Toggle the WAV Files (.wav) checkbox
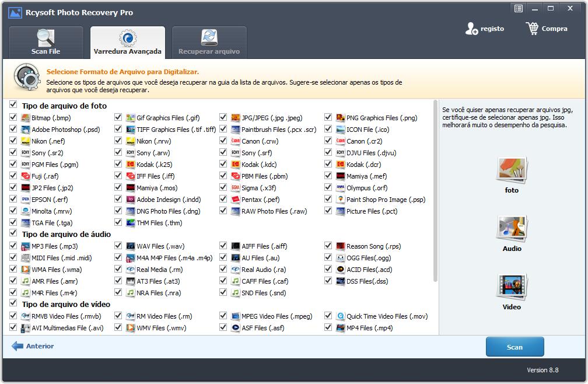The image size is (588, 384). [x=118, y=245]
